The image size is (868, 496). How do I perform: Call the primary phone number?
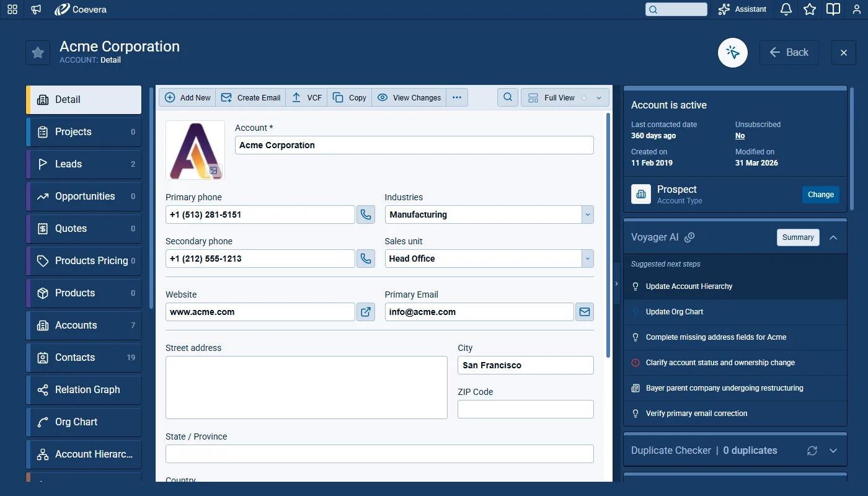[x=366, y=215]
